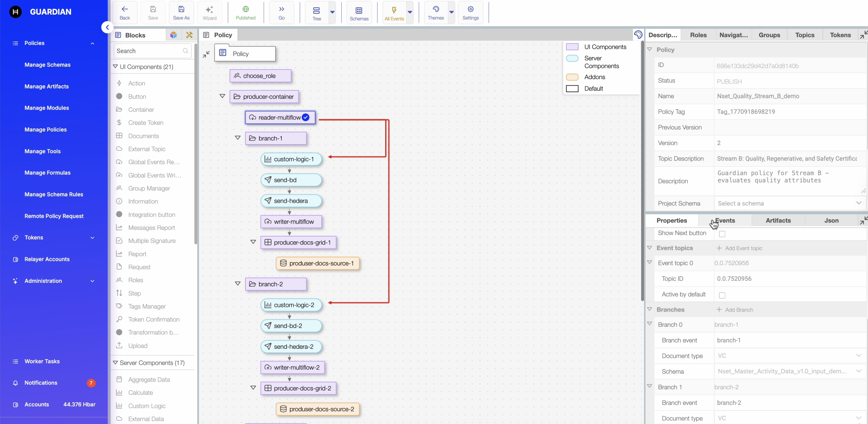Switch to the Artifacts tab
Viewport: 868px width, 424px height.
click(778, 221)
